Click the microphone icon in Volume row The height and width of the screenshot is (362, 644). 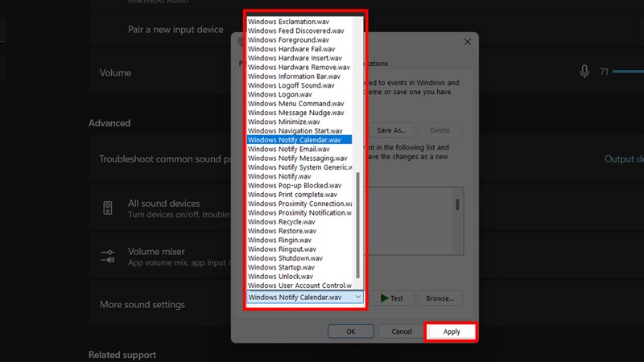click(584, 72)
